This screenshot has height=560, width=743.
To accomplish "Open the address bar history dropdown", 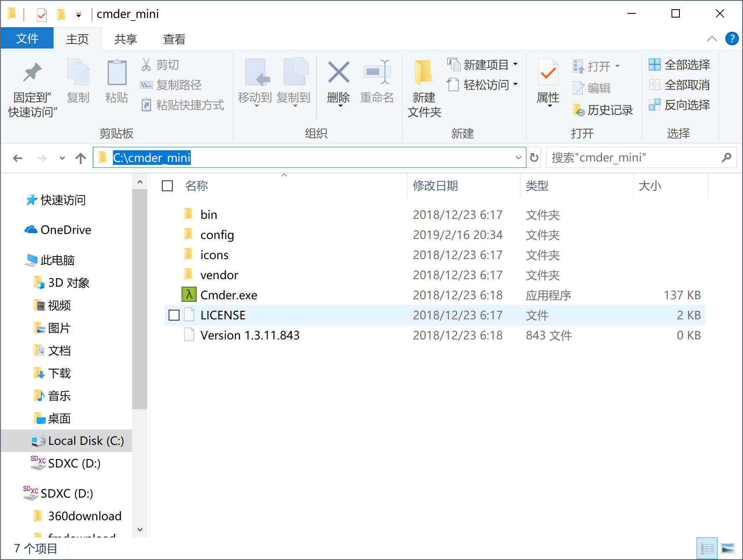I will coord(518,158).
